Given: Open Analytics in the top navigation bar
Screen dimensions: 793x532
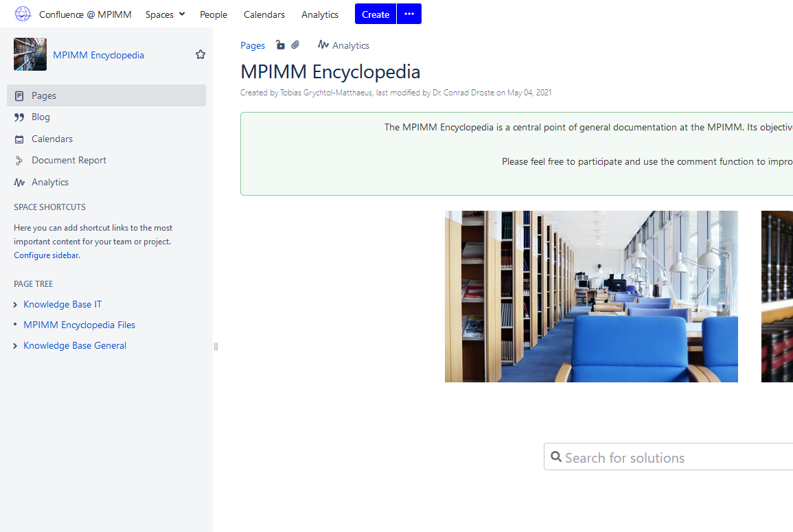Looking at the screenshot, I should coord(320,14).
